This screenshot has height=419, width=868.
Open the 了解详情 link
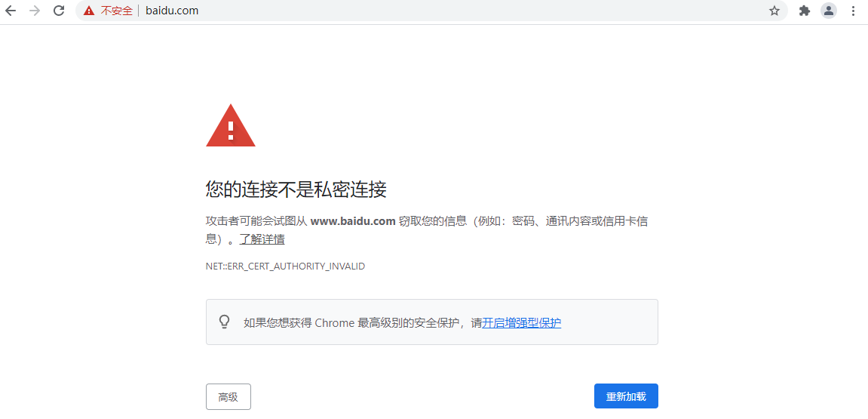pyautogui.click(x=262, y=239)
